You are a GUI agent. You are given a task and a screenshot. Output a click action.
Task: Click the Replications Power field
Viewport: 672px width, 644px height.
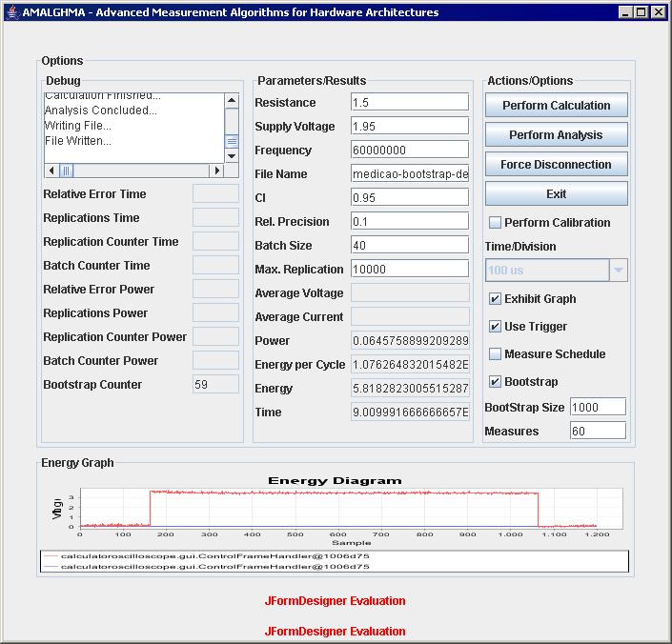tap(215, 312)
